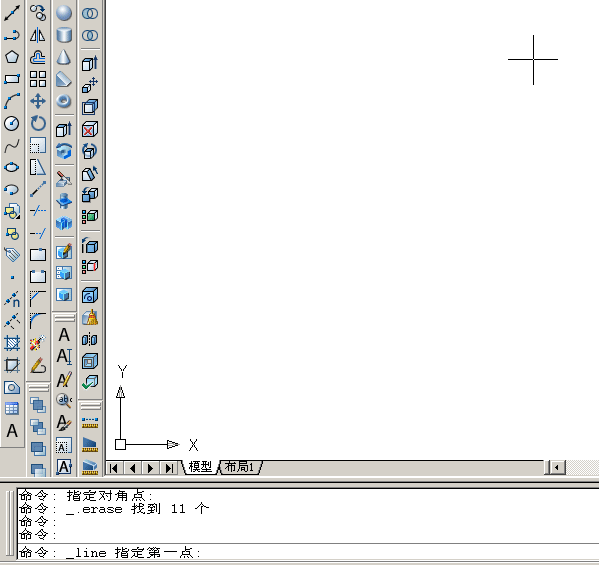
Task: Select the Line draw tool
Action: (12, 13)
